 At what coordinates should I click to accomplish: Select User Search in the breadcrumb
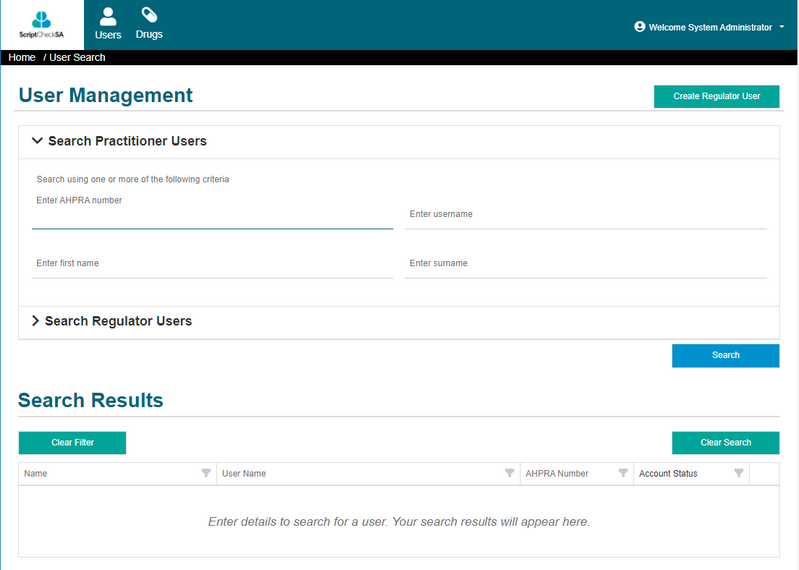coord(77,58)
